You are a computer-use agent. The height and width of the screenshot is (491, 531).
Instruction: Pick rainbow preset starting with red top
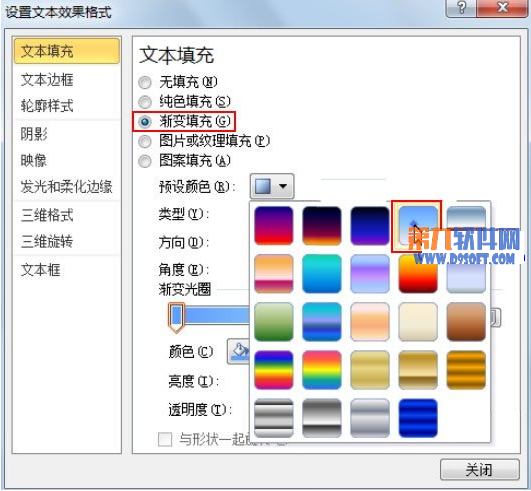tap(322, 370)
